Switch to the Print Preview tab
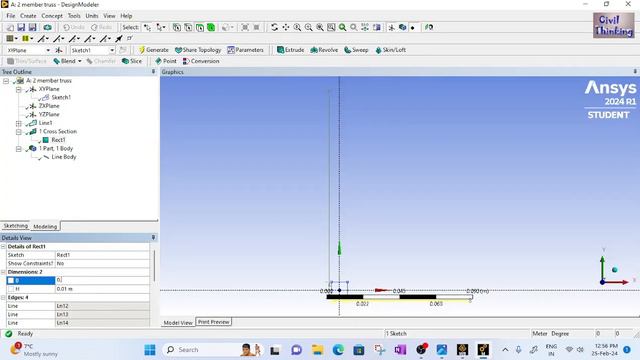Screen dimensions: 640x360 click(x=214, y=322)
